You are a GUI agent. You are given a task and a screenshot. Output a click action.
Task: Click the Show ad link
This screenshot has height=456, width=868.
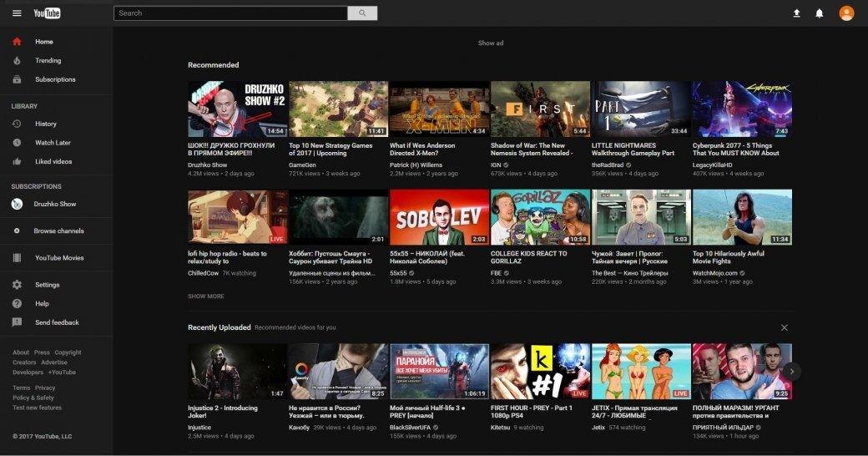point(490,43)
